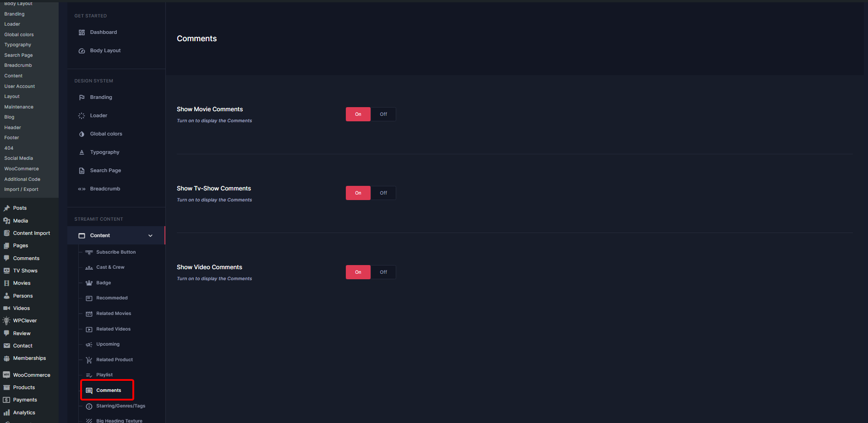This screenshot has height=423, width=868.
Task: Click the Dashboard grid icon
Action: pos(82,33)
